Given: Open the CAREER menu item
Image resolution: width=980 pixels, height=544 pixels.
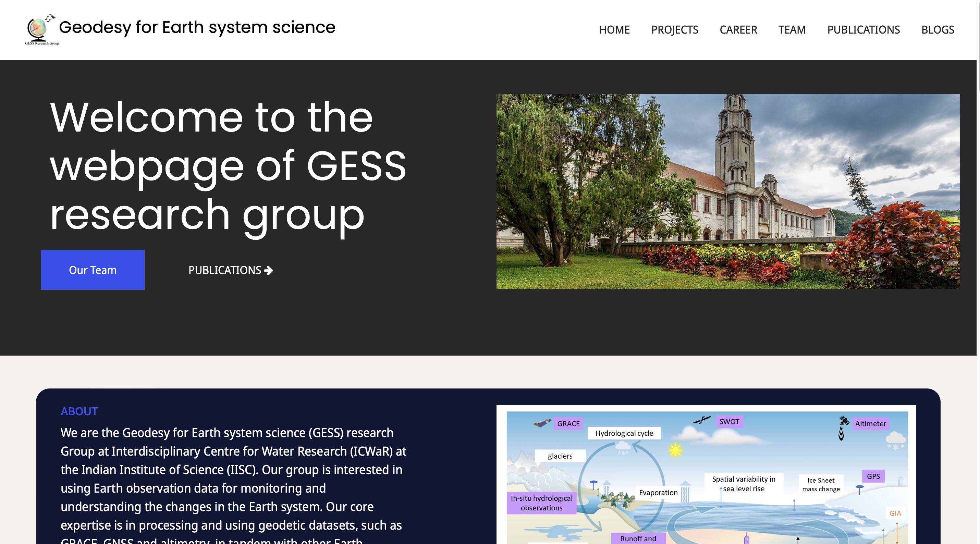Looking at the screenshot, I should (738, 30).
